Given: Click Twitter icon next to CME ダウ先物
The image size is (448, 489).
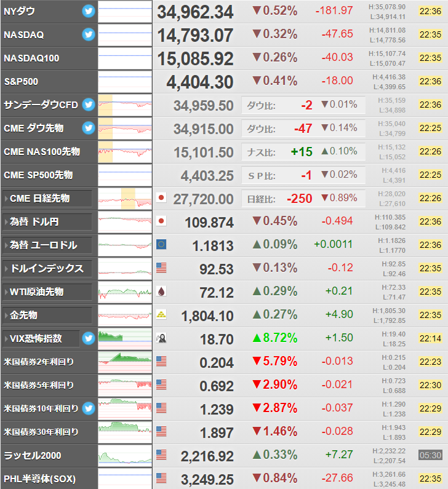Looking at the screenshot, I should coord(89,128).
